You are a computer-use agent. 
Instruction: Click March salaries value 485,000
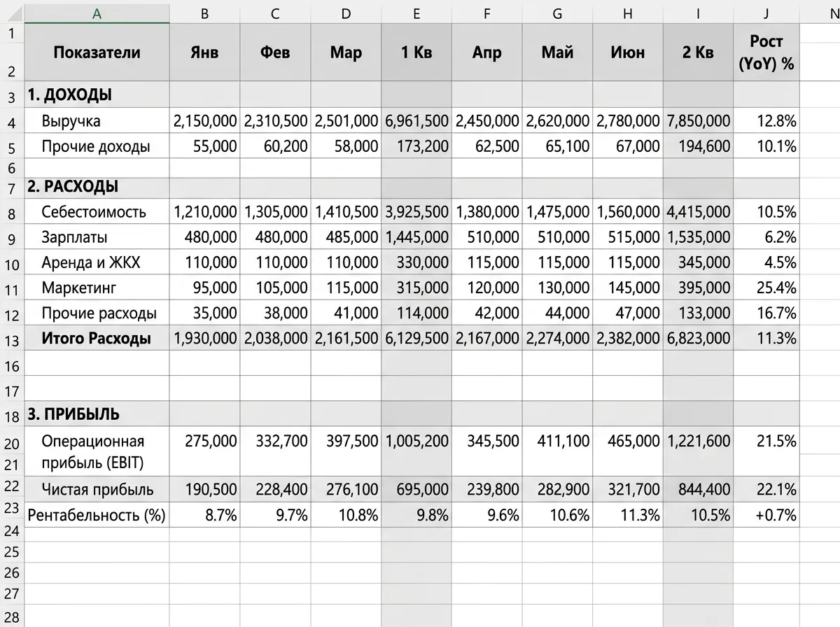coord(346,237)
